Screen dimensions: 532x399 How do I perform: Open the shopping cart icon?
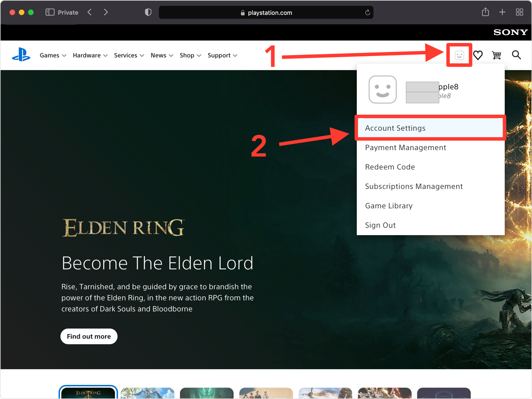click(x=497, y=55)
